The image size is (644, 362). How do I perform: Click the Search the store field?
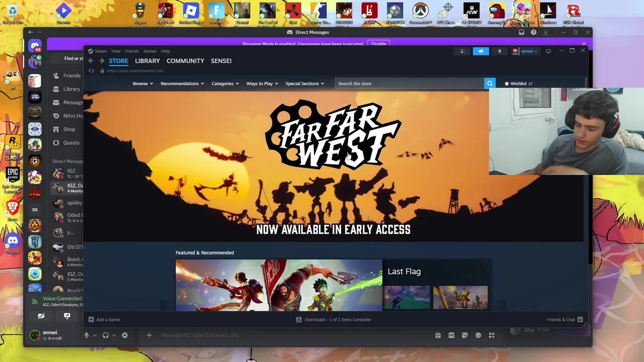410,83
